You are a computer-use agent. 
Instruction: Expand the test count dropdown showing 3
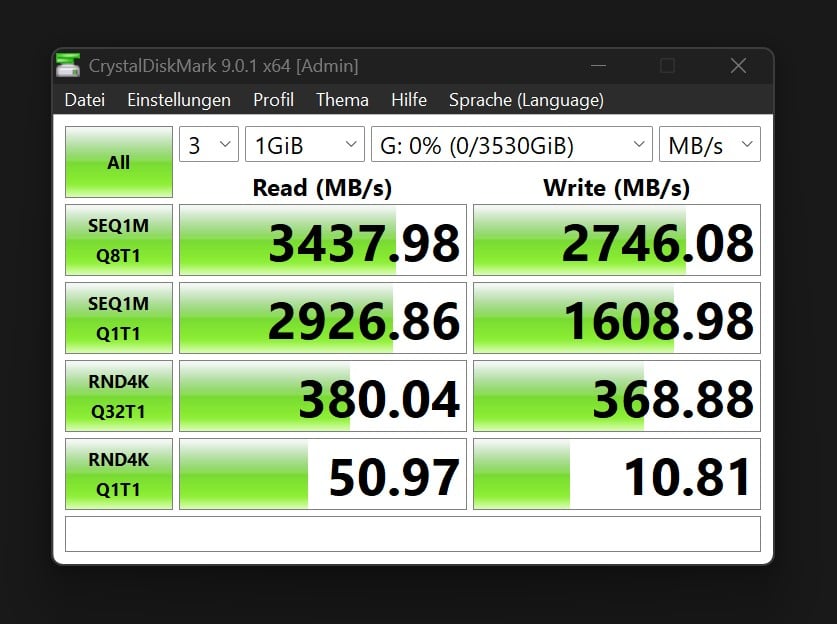point(209,145)
